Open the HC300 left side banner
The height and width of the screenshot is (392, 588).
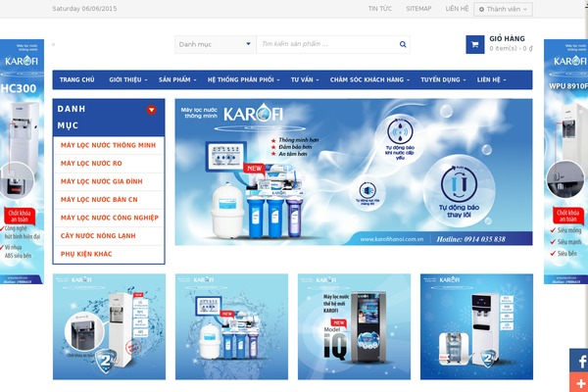(x=22, y=162)
